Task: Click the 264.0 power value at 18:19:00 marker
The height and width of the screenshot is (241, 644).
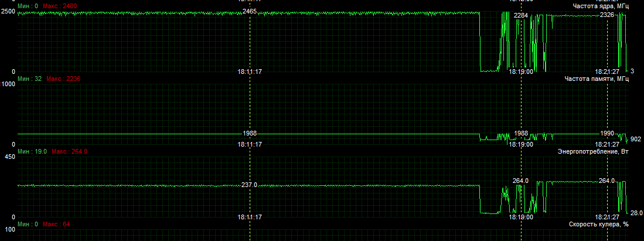Action: click(521, 181)
